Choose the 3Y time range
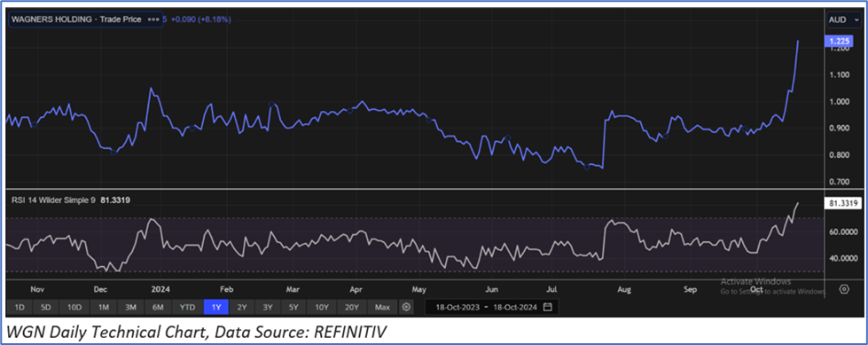Screen dimensions: 868x345 coord(268,307)
